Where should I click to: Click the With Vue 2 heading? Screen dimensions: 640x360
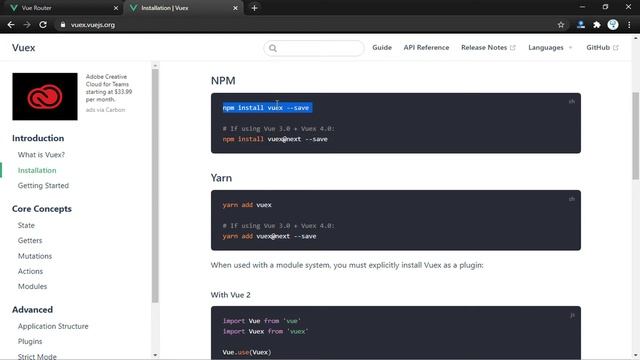(231, 295)
